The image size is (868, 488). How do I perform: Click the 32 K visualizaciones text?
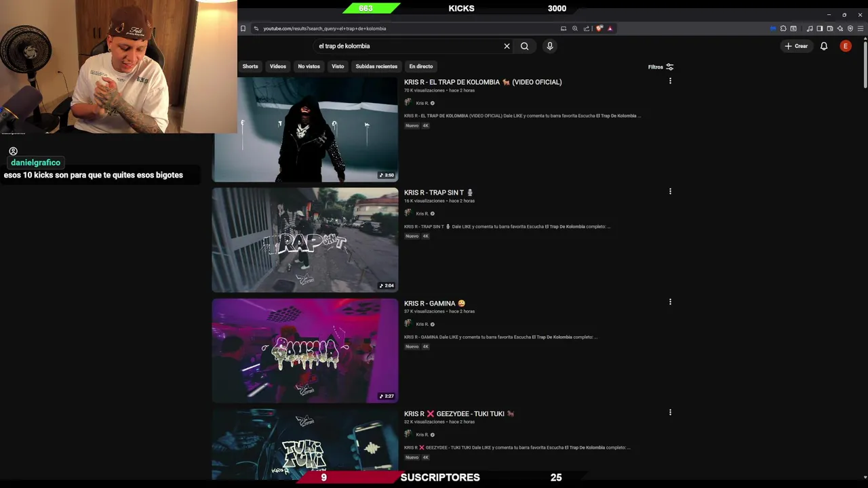[x=425, y=422]
